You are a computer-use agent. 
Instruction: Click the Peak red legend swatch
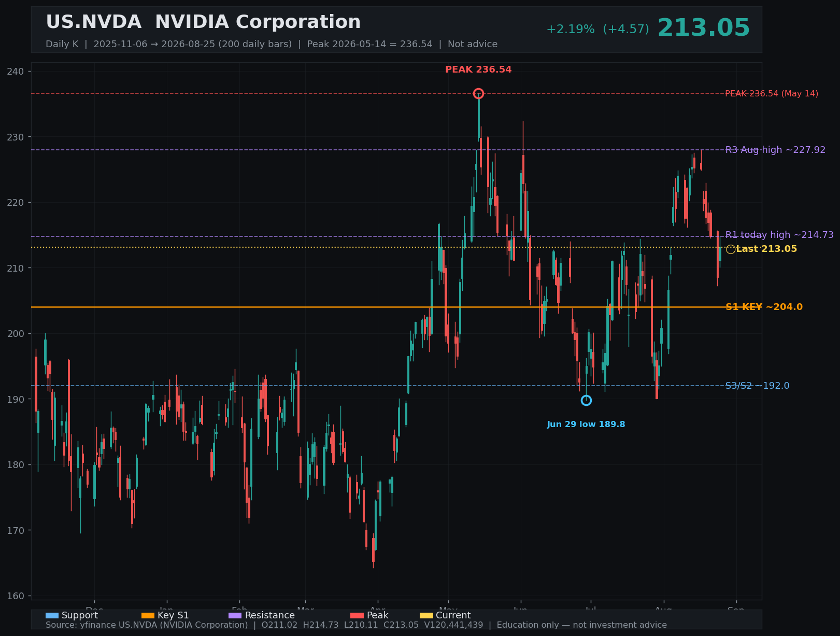point(357,615)
